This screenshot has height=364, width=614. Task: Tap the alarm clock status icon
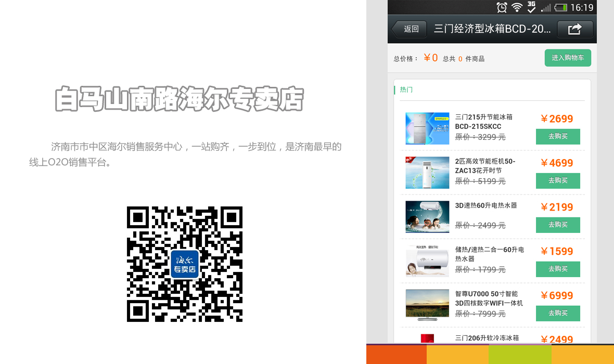coord(502,7)
